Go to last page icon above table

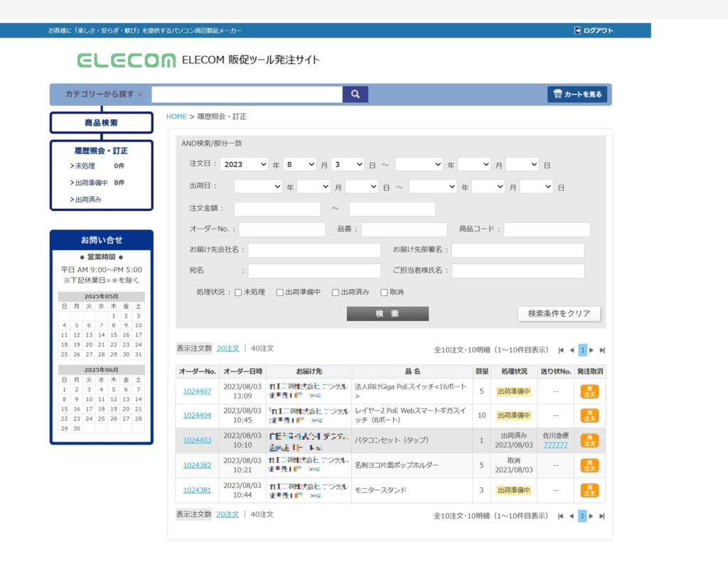pyautogui.click(x=602, y=350)
